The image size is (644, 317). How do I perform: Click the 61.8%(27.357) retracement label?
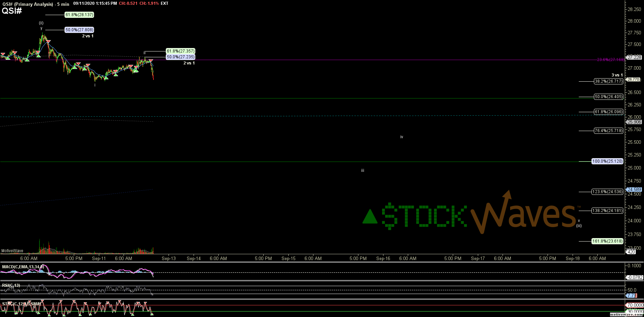181,51
